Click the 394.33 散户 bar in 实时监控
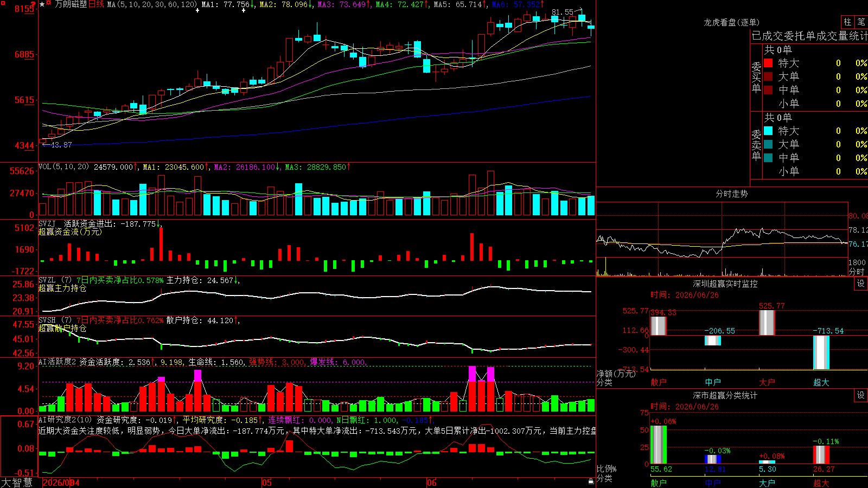868x488 pixels. click(658, 326)
